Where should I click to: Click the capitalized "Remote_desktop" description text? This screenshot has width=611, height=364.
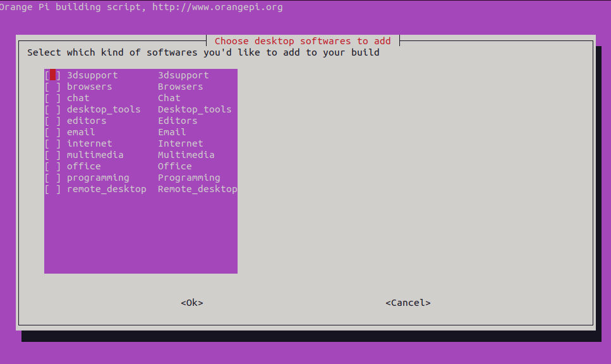pos(197,189)
